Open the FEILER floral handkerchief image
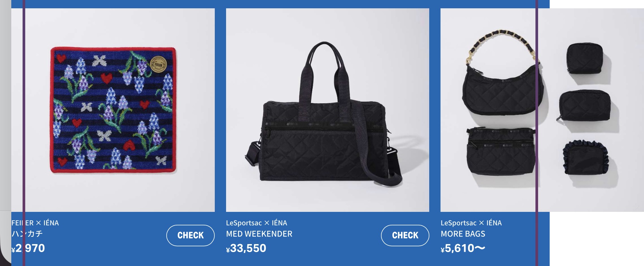This screenshot has height=266, width=644. [113, 110]
